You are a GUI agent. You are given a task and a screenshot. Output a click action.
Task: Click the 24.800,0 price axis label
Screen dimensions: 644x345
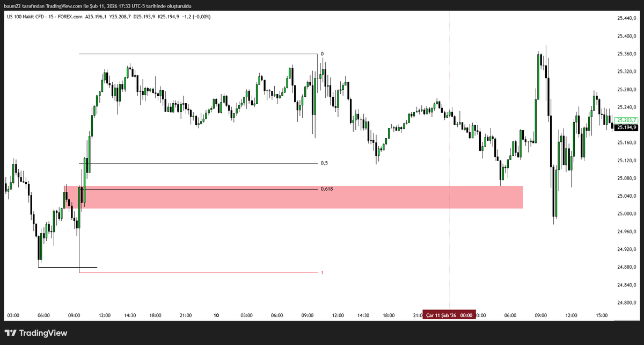tap(626, 303)
